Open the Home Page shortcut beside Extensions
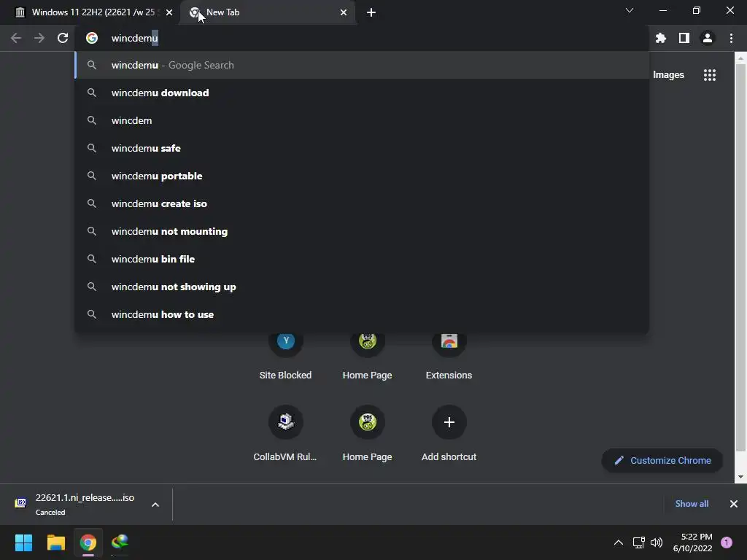This screenshot has width=747, height=560. 368,355
